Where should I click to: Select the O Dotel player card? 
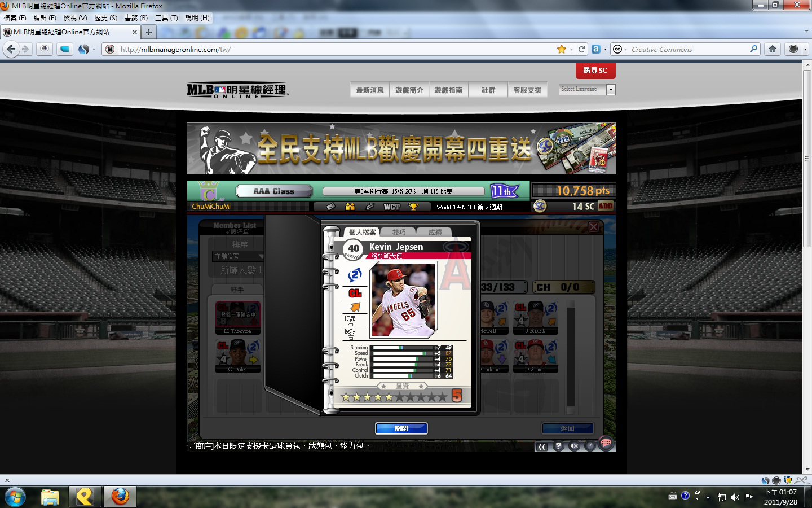(x=238, y=356)
